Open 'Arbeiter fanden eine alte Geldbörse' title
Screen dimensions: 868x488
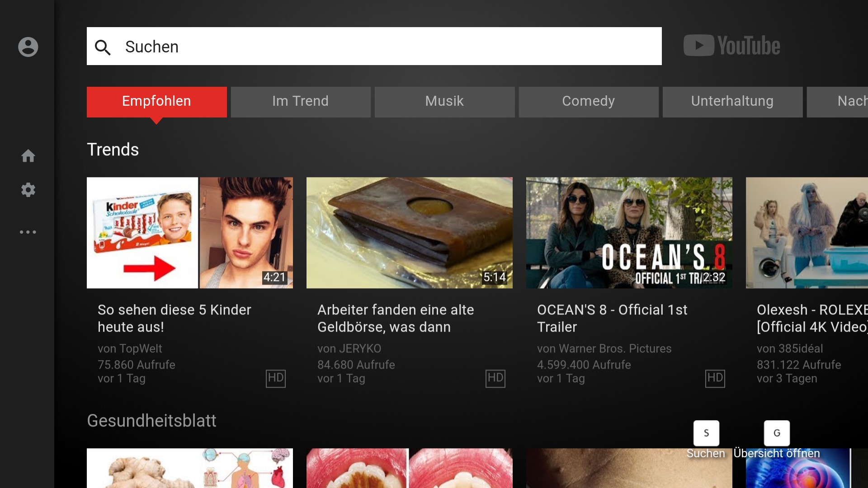[395, 318]
